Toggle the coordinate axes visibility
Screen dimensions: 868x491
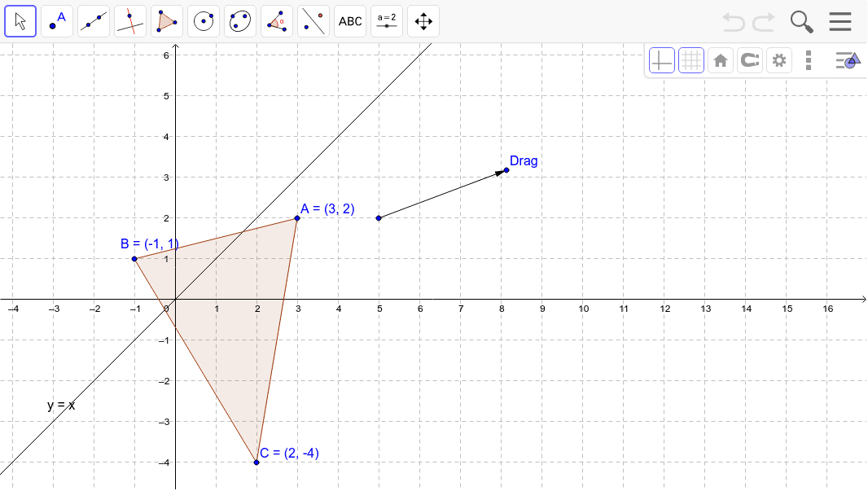click(662, 59)
